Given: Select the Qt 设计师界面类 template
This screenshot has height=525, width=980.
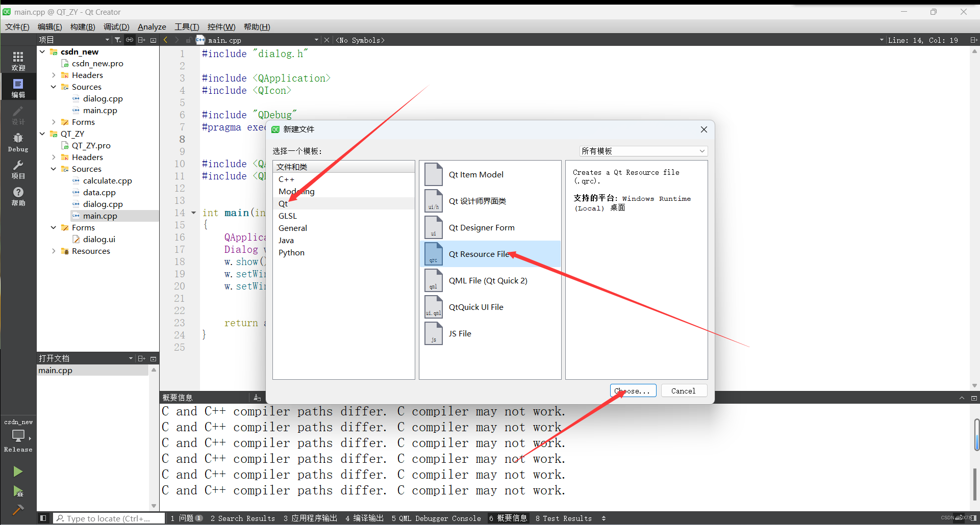Looking at the screenshot, I should pyautogui.click(x=490, y=201).
